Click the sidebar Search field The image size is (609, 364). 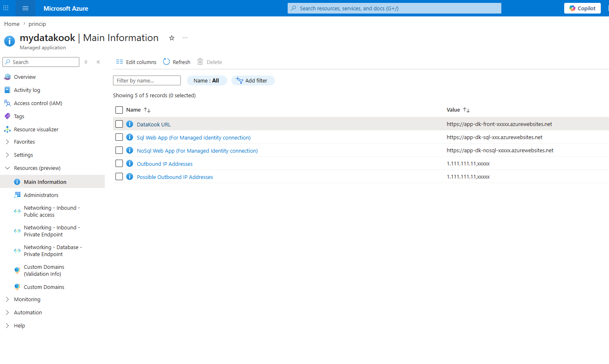pyautogui.click(x=41, y=62)
